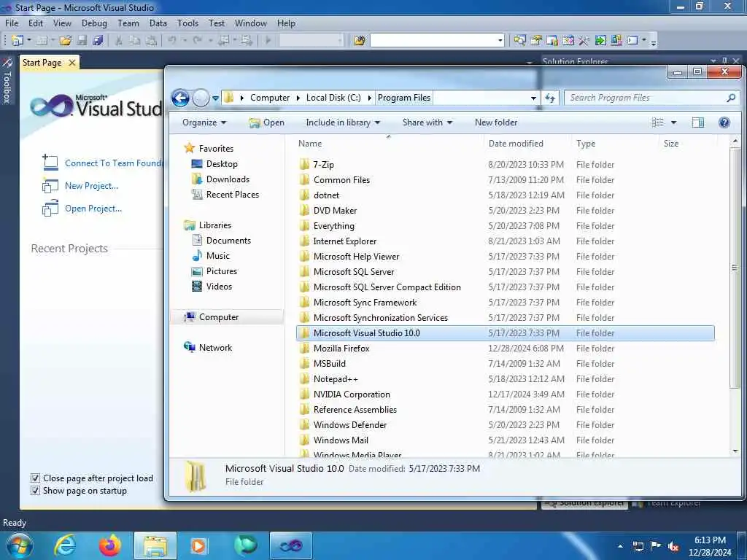This screenshot has height=560, width=747.
Task: Select the Microsoft SQL Server Compact Edition folder
Action: pos(387,287)
